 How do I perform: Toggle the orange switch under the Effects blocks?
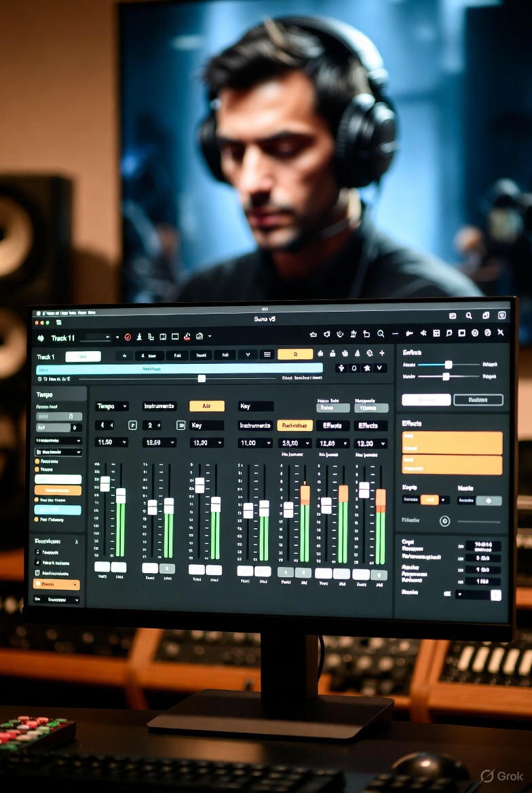point(430,500)
